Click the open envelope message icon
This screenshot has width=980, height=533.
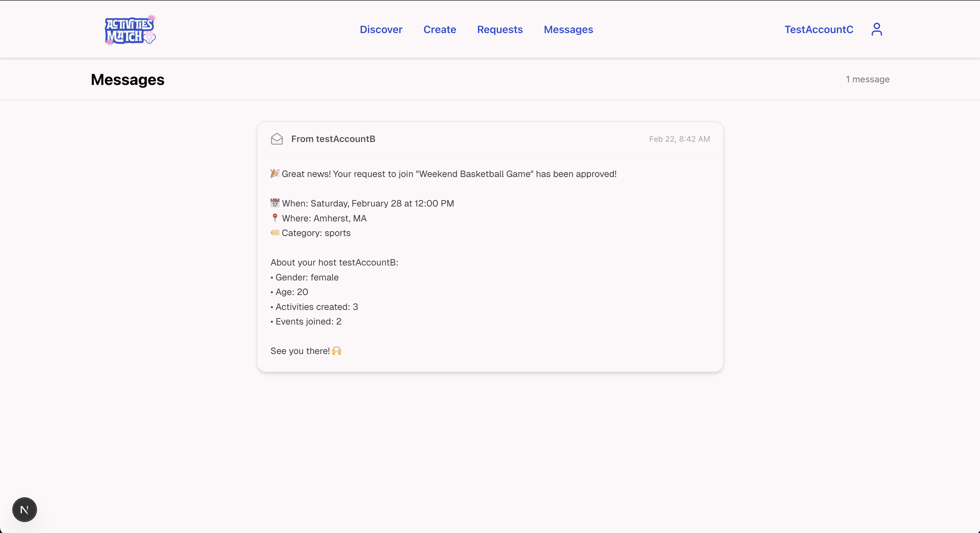click(277, 139)
